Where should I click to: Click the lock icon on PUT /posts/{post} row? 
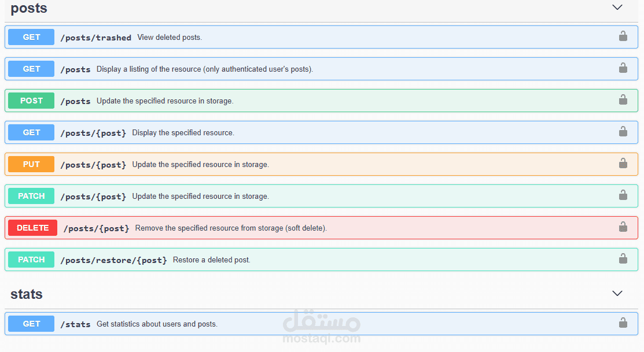coord(623,163)
